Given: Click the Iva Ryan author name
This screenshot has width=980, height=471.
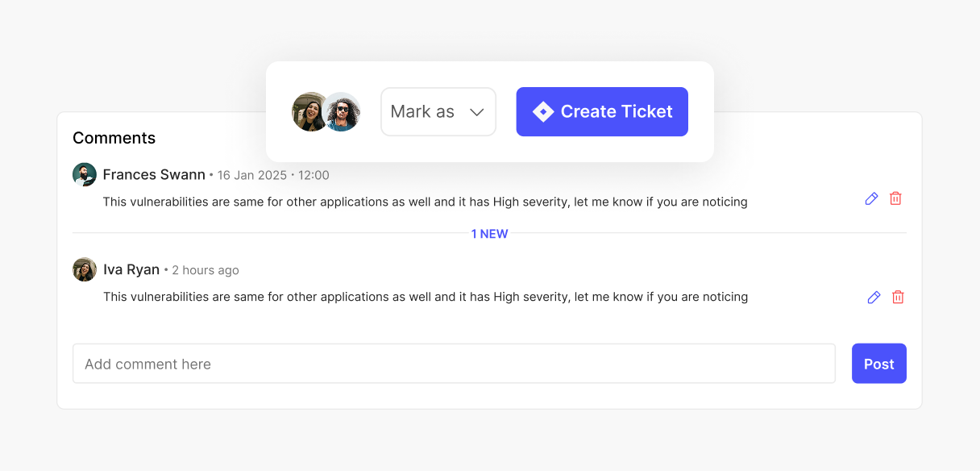Looking at the screenshot, I should coord(131,270).
